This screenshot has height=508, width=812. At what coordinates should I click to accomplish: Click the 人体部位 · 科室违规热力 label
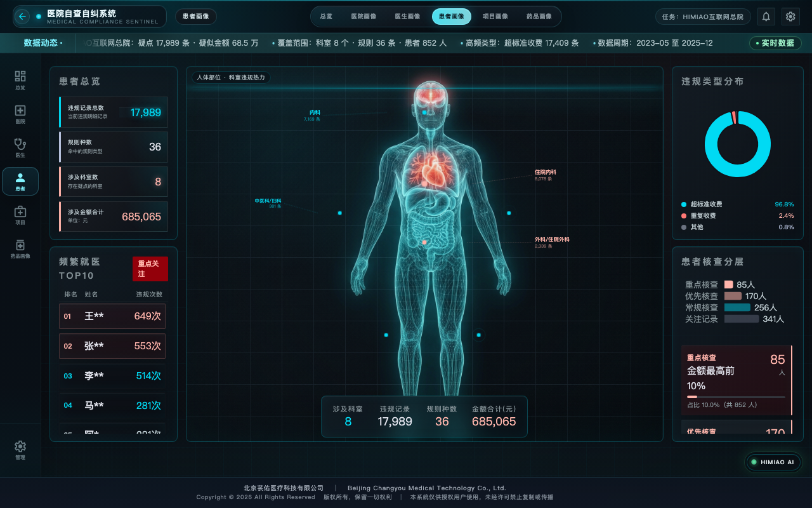tap(232, 77)
